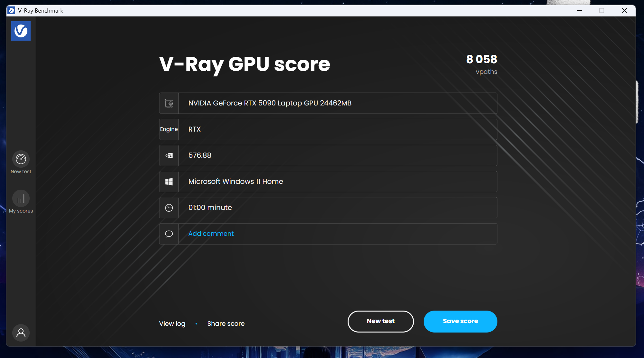Select the NVIDIA GeForce RTX 5090 Laptop GPU text
Viewport: 644px width, 358px height.
pos(270,103)
